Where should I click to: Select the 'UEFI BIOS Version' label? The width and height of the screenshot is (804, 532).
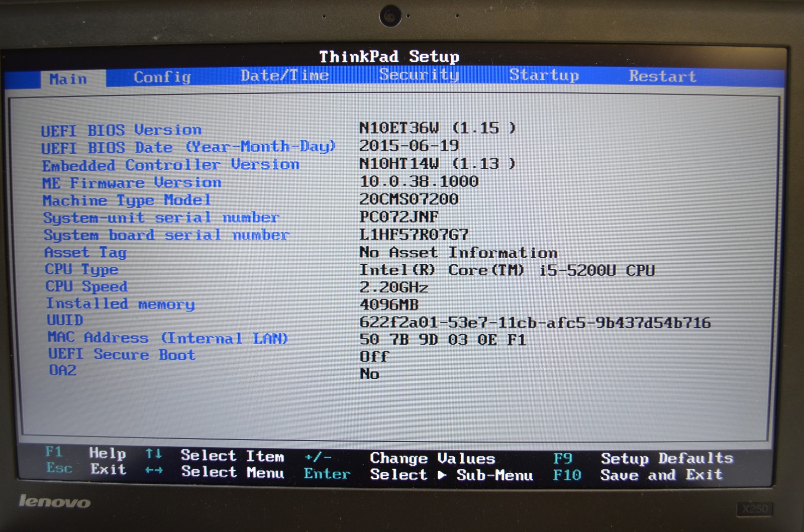pyautogui.click(x=121, y=131)
